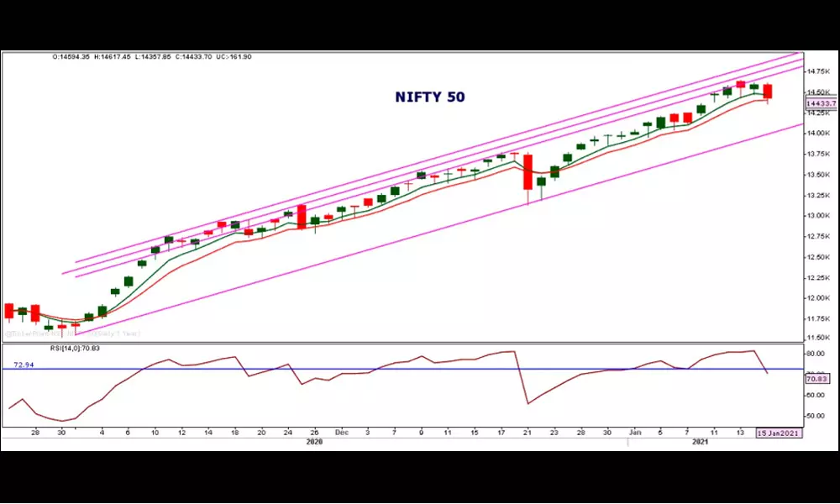840x504 pixels.
Task: Click the 12.50K price axis label
Action: click(x=820, y=257)
